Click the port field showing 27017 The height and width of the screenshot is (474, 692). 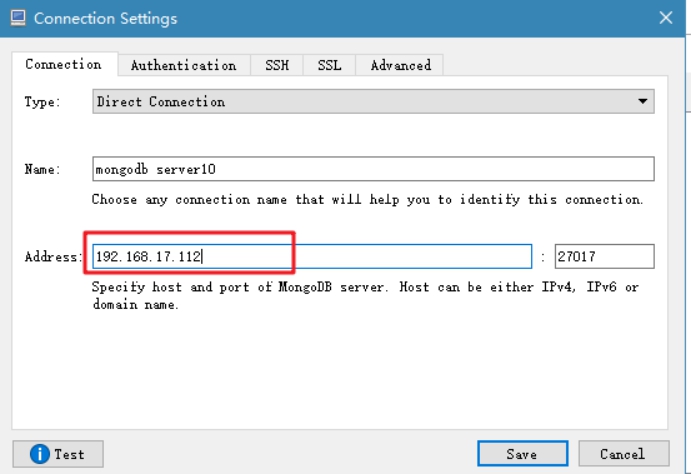(605, 256)
